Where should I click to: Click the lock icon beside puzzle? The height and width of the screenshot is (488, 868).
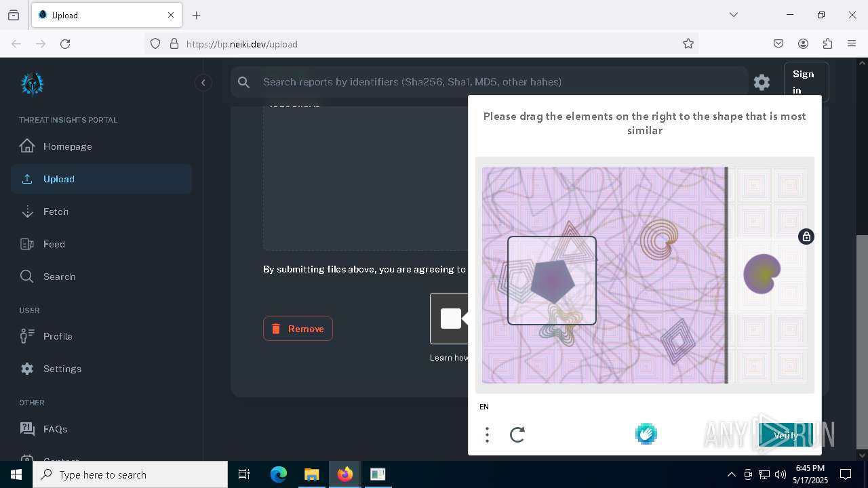[x=806, y=237]
